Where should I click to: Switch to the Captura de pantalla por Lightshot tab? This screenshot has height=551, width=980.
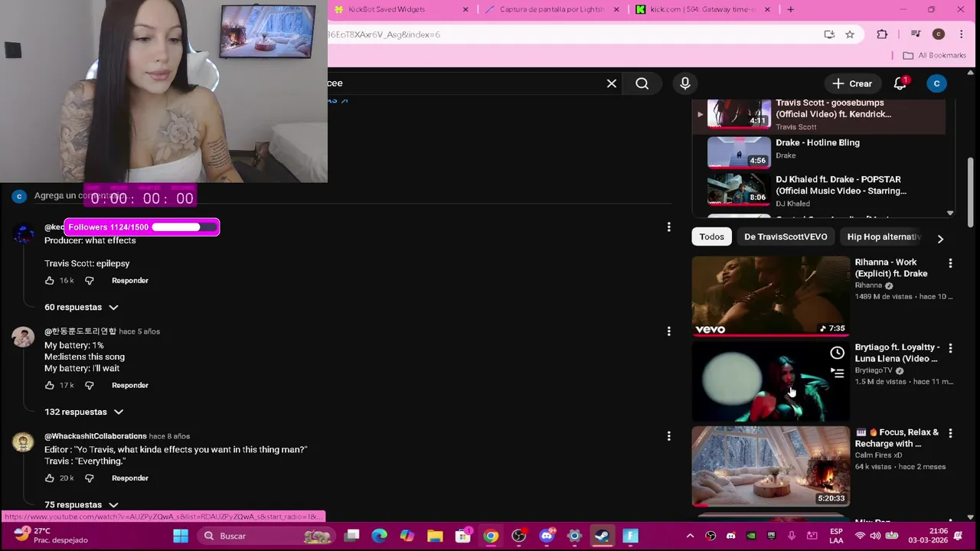click(551, 9)
